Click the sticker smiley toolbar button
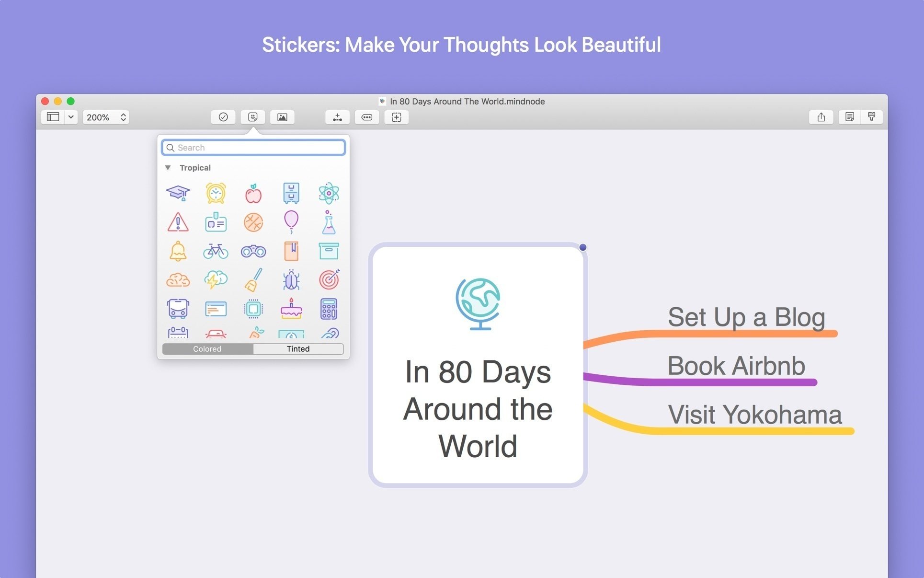The width and height of the screenshot is (924, 578). (253, 117)
